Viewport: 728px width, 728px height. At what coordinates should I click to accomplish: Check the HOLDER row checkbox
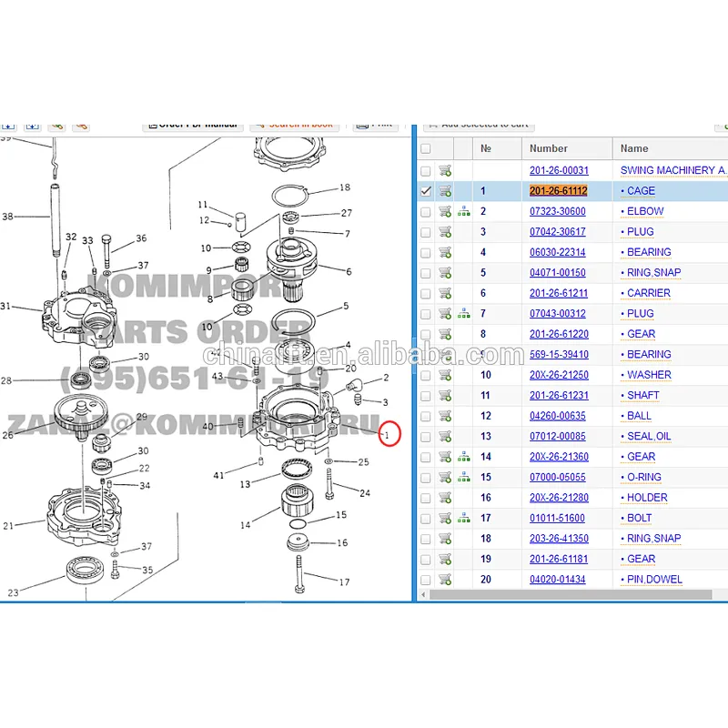click(425, 498)
